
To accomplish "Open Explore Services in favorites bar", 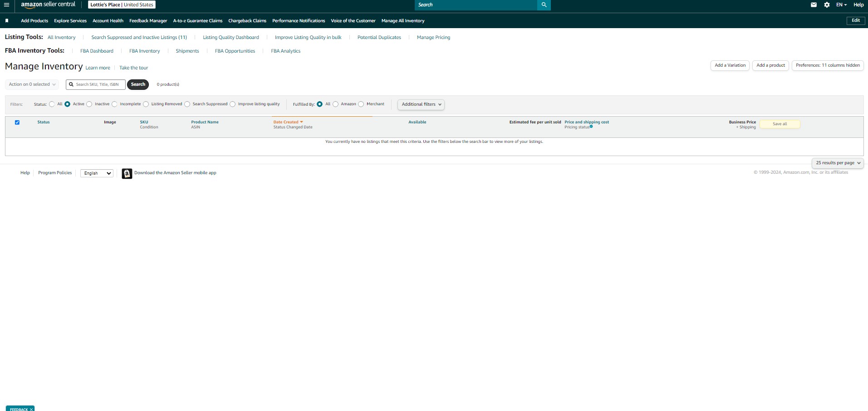I will [x=70, y=21].
